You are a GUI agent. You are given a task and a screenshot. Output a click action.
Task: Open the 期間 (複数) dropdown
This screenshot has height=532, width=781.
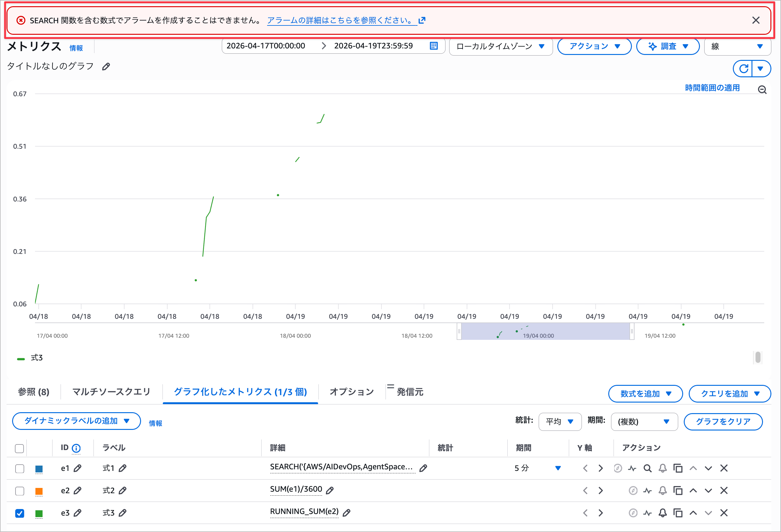click(x=644, y=422)
